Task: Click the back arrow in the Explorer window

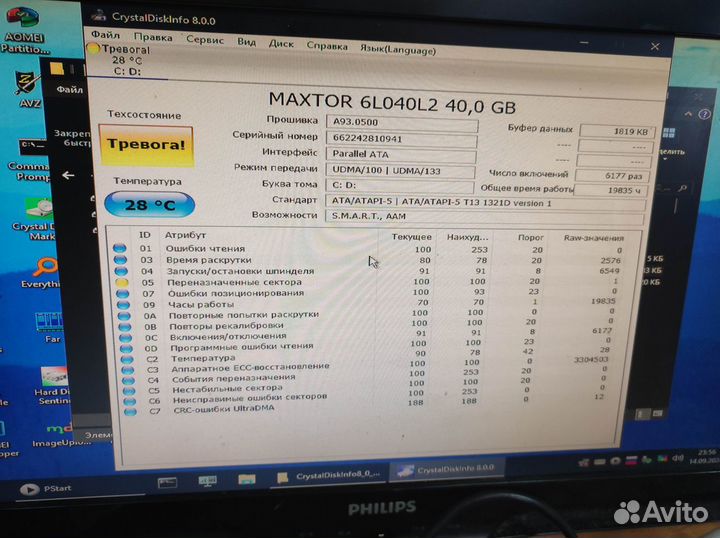Action: click(x=68, y=175)
